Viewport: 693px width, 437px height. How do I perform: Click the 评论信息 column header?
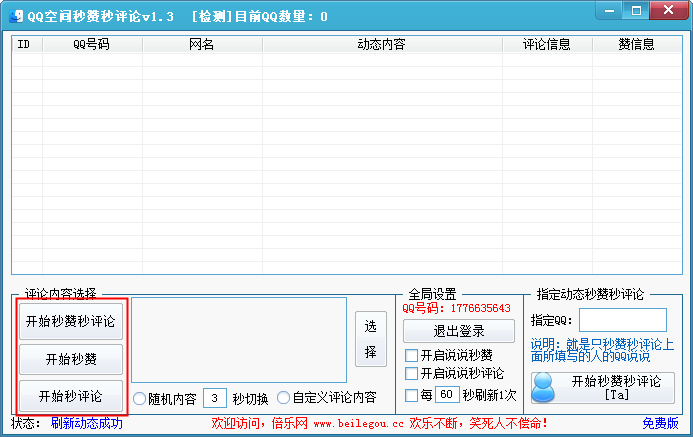[547, 44]
